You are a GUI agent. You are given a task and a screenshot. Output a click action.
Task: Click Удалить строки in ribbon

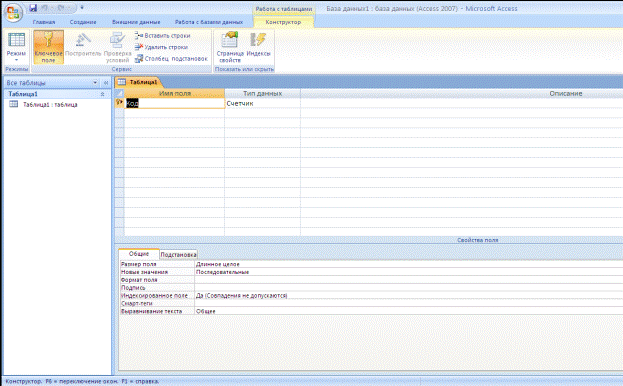click(162, 47)
